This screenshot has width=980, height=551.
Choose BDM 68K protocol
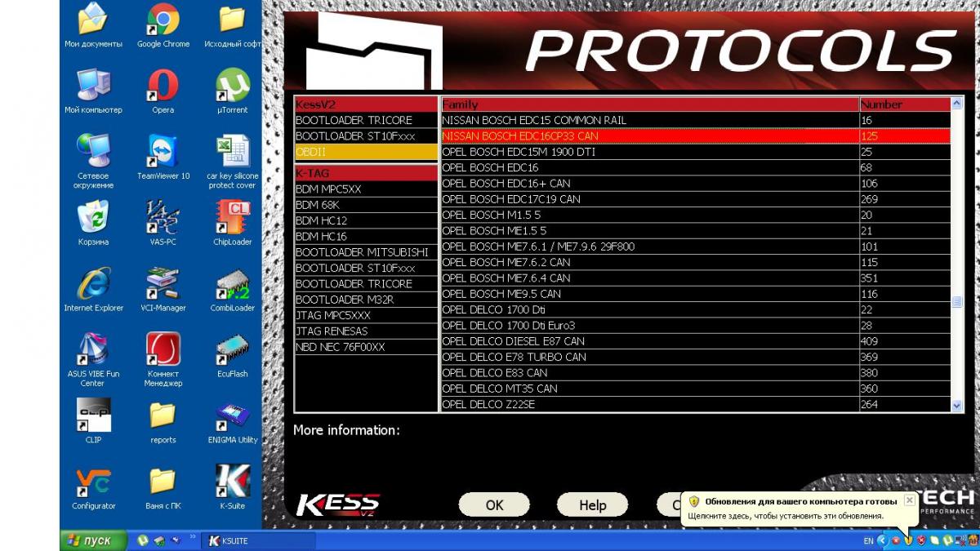(x=366, y=205)
